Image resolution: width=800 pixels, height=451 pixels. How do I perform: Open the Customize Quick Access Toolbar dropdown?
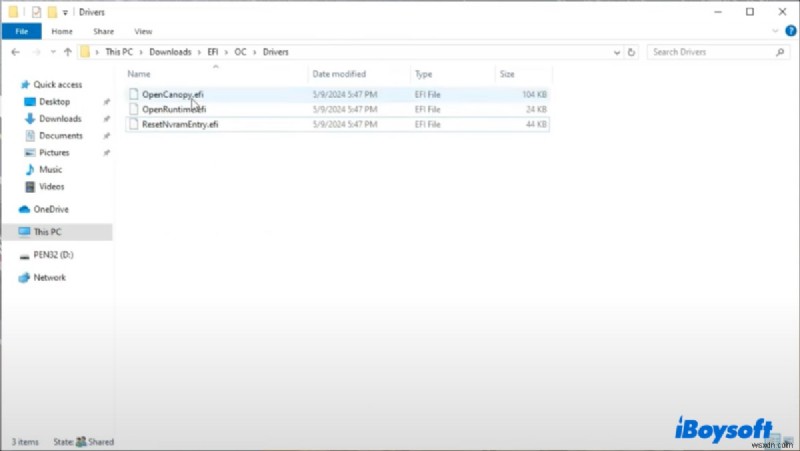[x=65, y=12]
